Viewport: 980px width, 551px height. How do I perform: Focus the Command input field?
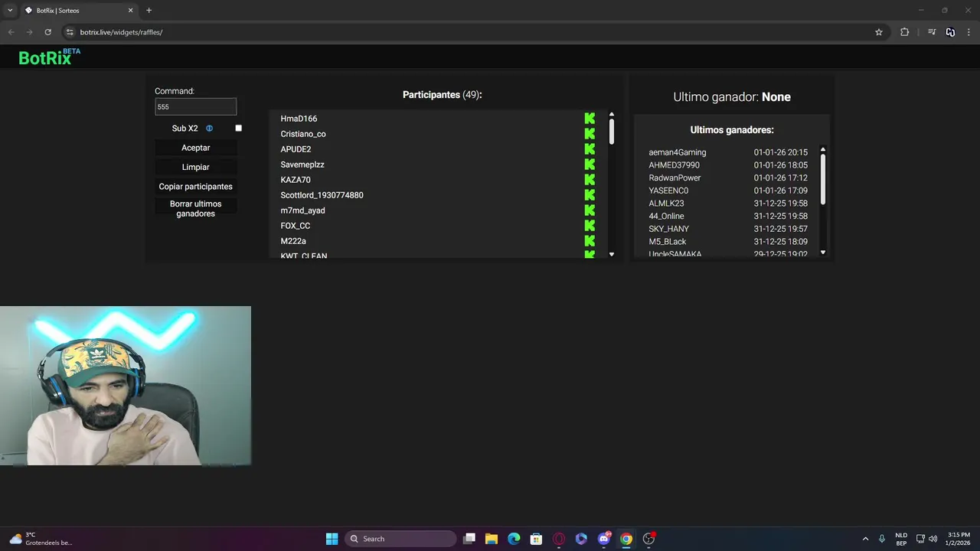coord(195,107)
